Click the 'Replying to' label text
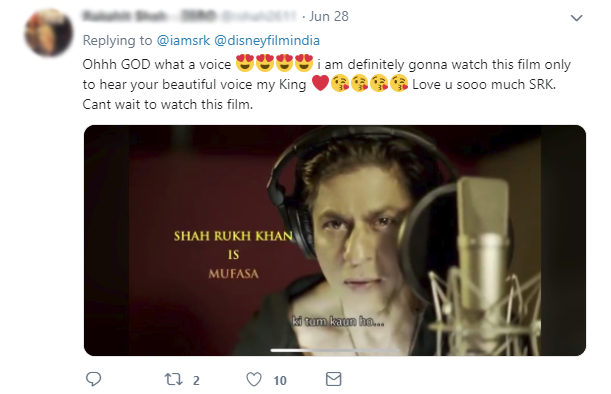The image size is (611, 394). click(x=117, y=41)
